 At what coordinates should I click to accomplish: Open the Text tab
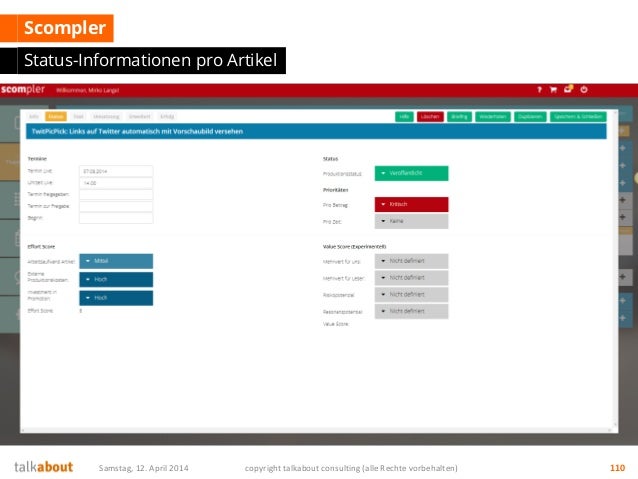point(78,116)
